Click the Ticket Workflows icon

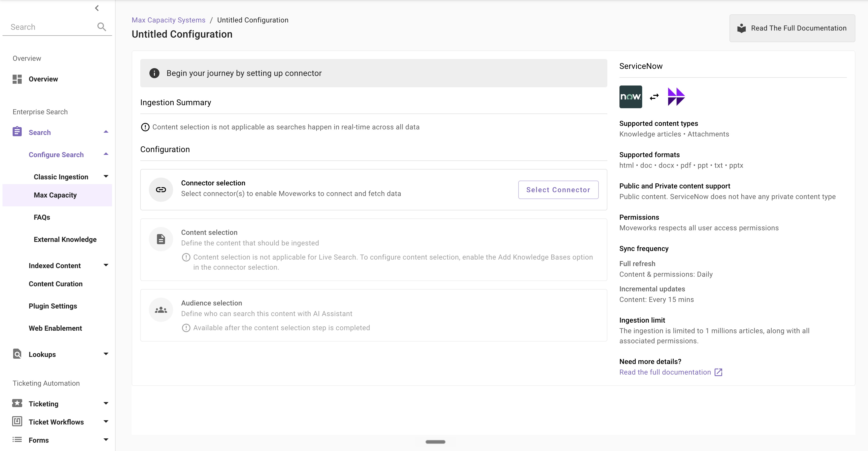(17, 421)
